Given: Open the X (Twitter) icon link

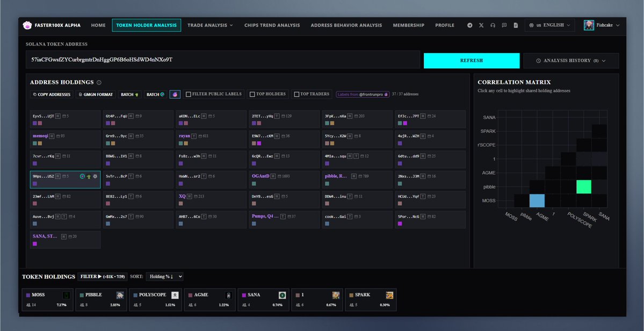Looking at the screenshot, I should coord(481,25).
